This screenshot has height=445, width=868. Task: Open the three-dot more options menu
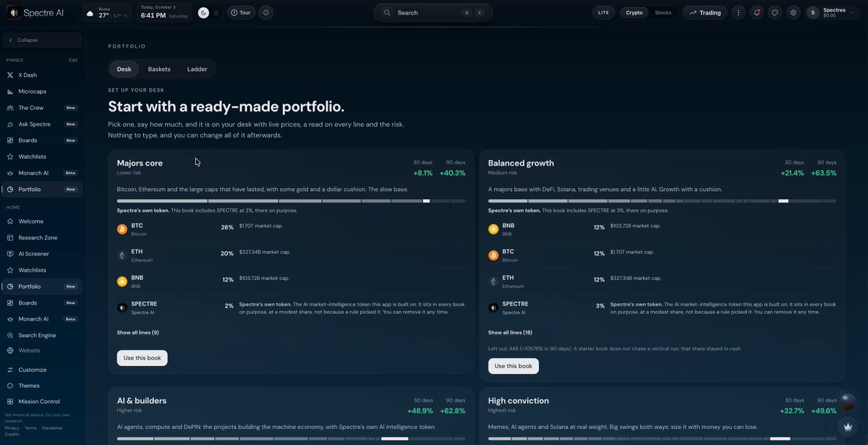(738, 12)
